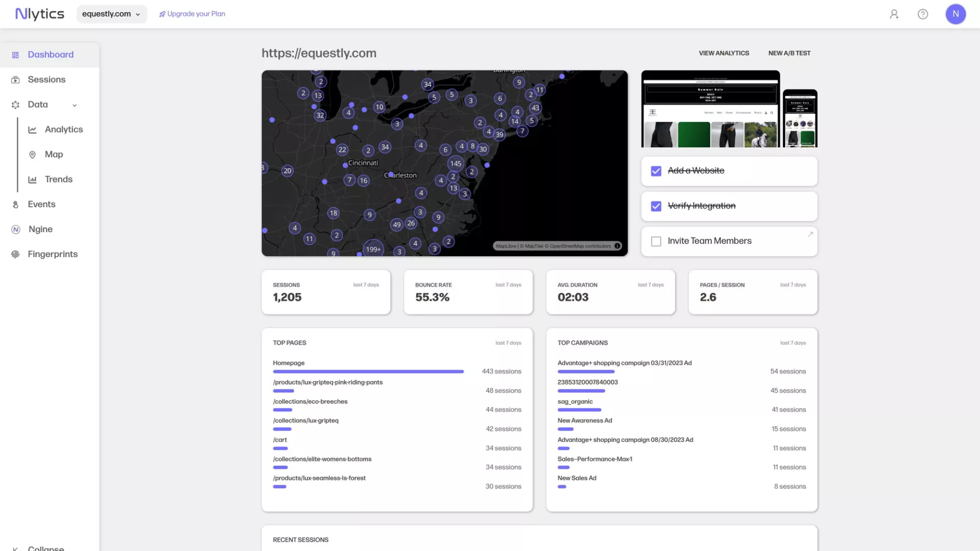Click the Homepage sessions progress bar
The image size is (980, 551).
coord(368,372)
